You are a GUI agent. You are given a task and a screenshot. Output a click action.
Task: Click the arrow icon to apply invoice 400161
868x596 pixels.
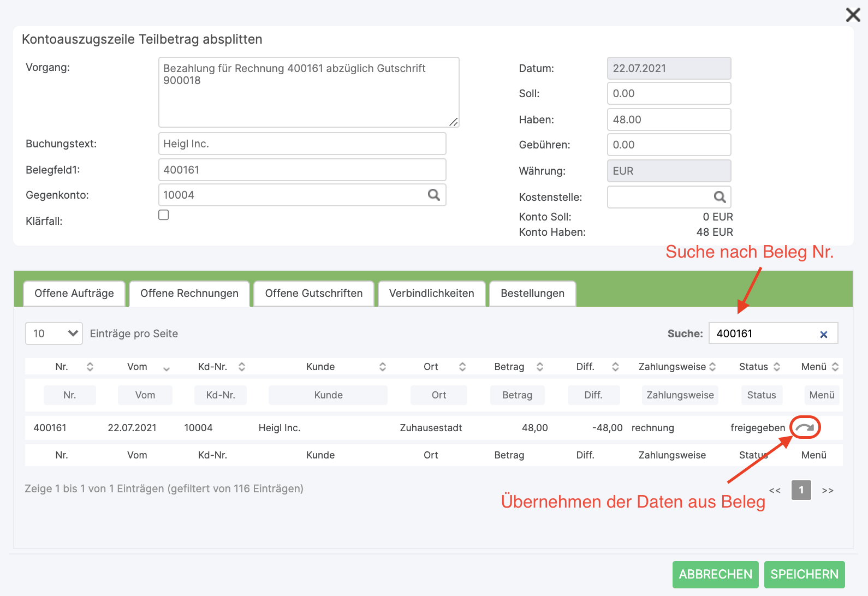[x=805, y=427]
